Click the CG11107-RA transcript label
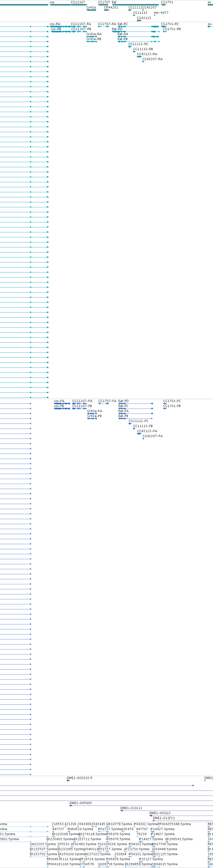This screenshot has width=213, height=868. 81,24
